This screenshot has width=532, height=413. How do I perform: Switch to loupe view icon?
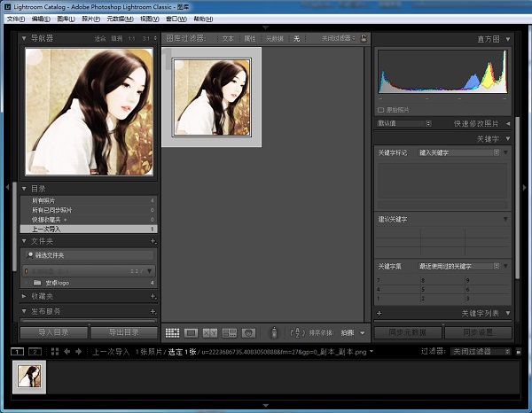click(191, 332)
